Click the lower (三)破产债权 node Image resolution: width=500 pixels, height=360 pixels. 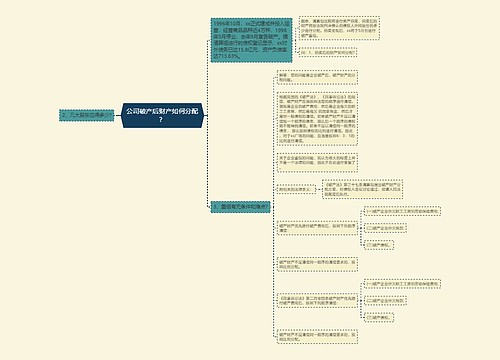tap(379, 317)
